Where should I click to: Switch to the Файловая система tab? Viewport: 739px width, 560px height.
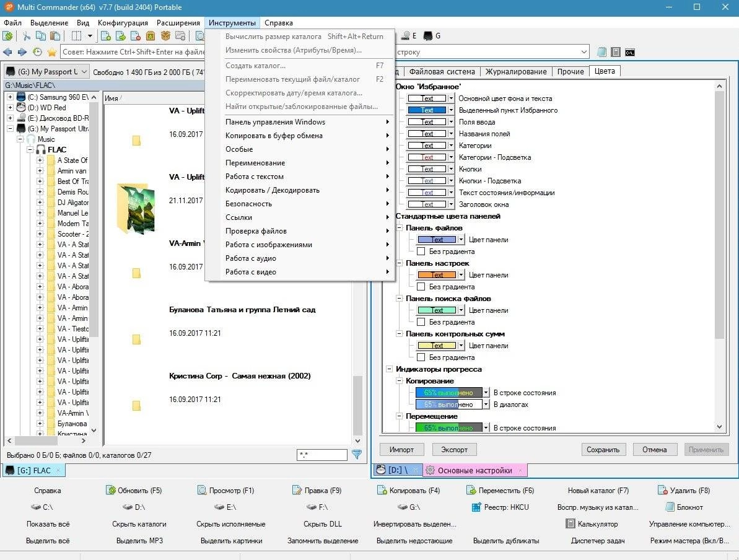[442, 72]
